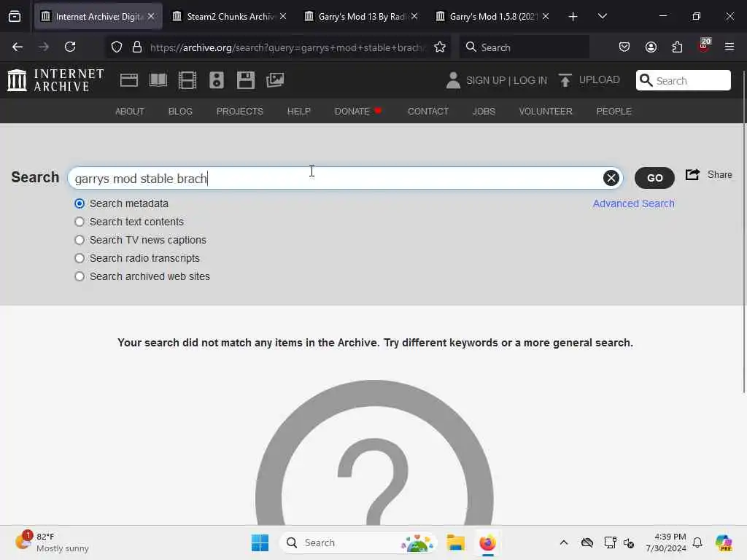Open the Firefox hamburger application menu
This screenshot has height=560, width=747.
coord(729,47)
